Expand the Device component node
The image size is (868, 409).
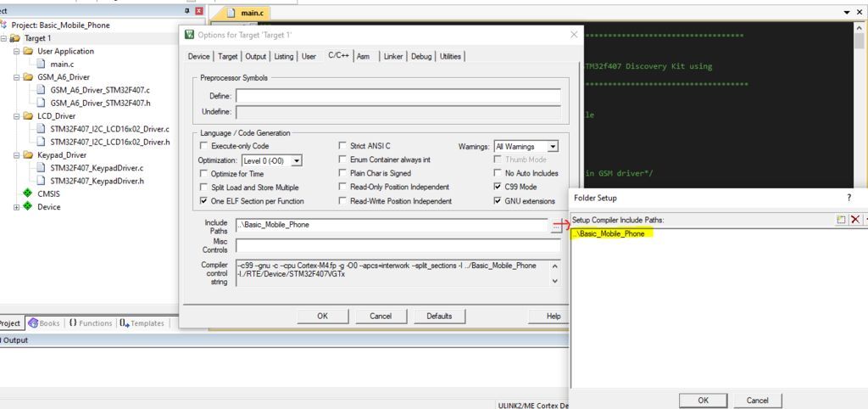(x=16, y=207)
